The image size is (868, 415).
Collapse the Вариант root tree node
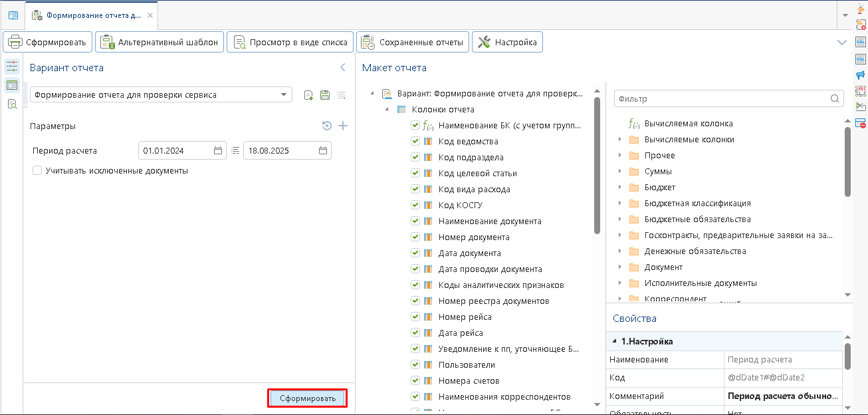tap(372, 93)
